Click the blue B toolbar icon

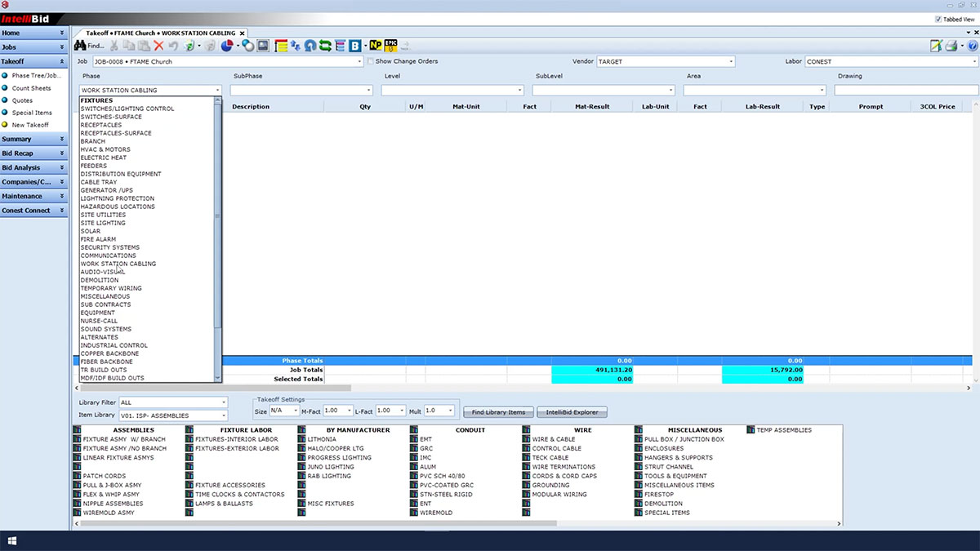point(356,47)
